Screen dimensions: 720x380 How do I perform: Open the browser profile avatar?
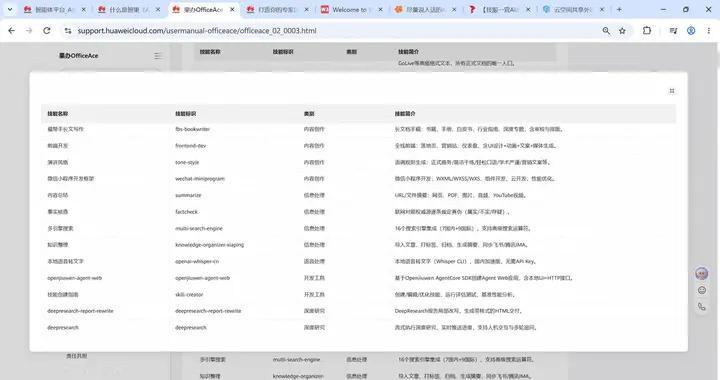691,31
